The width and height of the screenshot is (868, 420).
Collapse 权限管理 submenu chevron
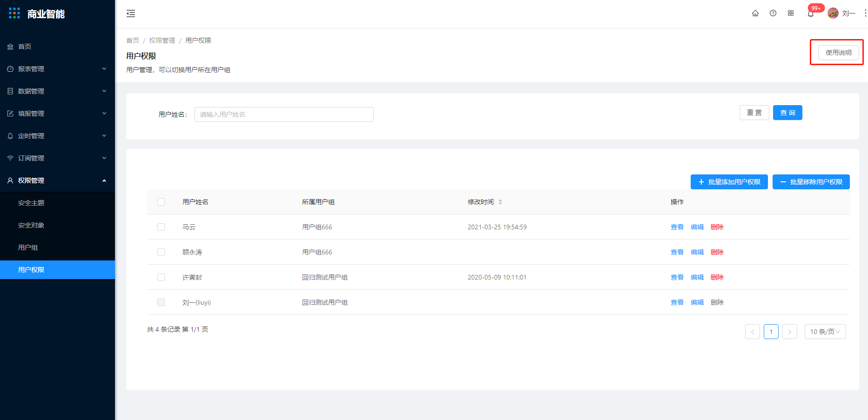[104, 180]
